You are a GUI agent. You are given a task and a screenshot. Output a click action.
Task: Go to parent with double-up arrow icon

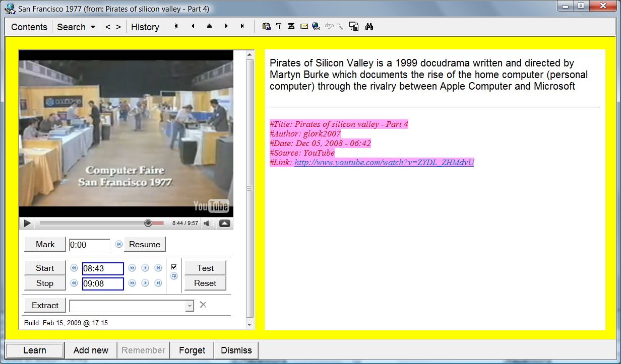[x=209, y=26]
